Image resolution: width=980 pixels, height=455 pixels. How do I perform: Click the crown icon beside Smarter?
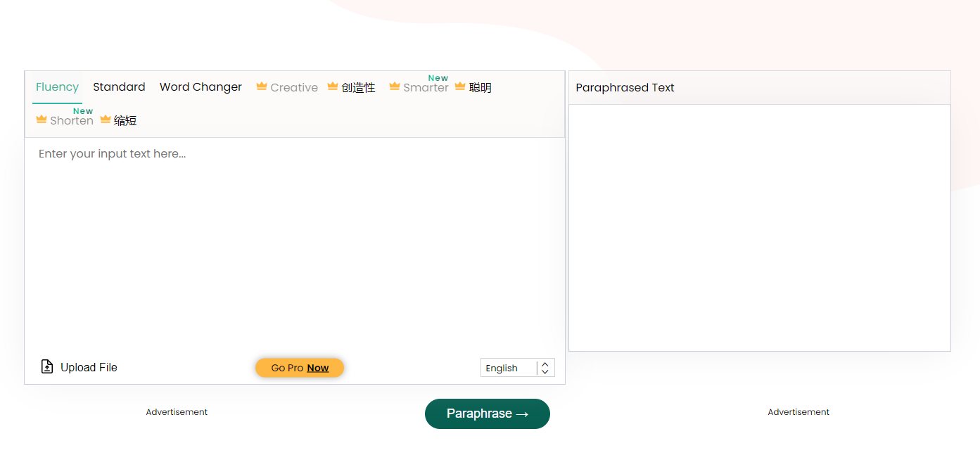pos(395,86)
